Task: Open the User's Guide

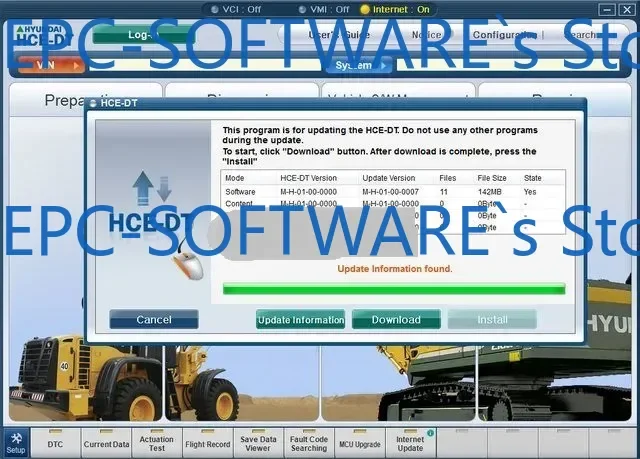Action: pos(339,35)
